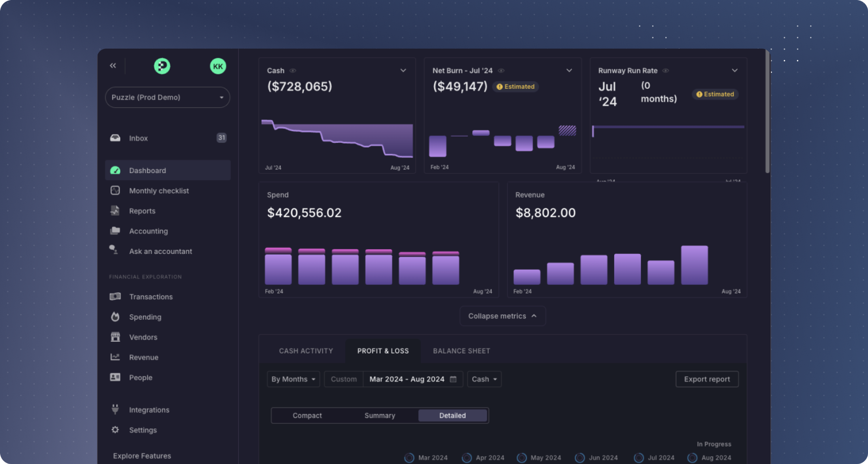
Task: Open Monthly checklist in the sidebar
Action: pyautogui.click(x=168, y=190)
